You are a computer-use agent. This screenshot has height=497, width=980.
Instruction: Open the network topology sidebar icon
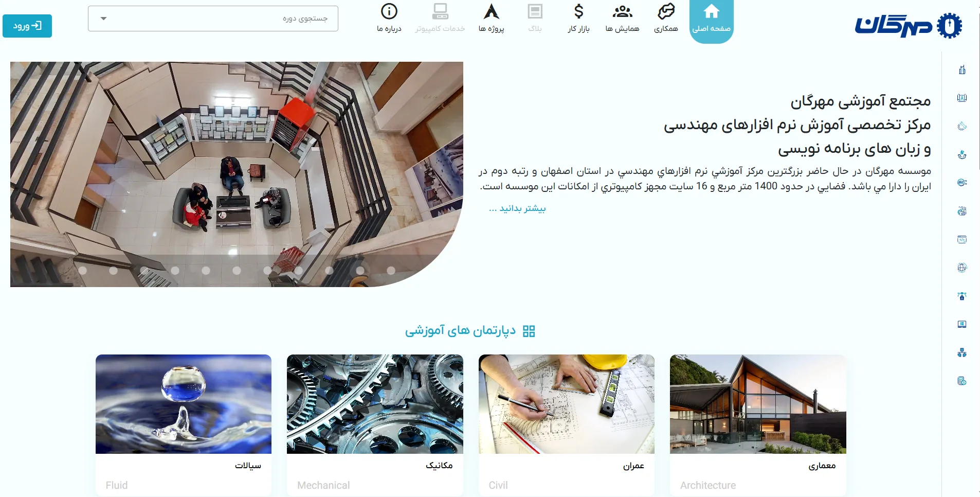pyautogui.click(x=962, y=352)
